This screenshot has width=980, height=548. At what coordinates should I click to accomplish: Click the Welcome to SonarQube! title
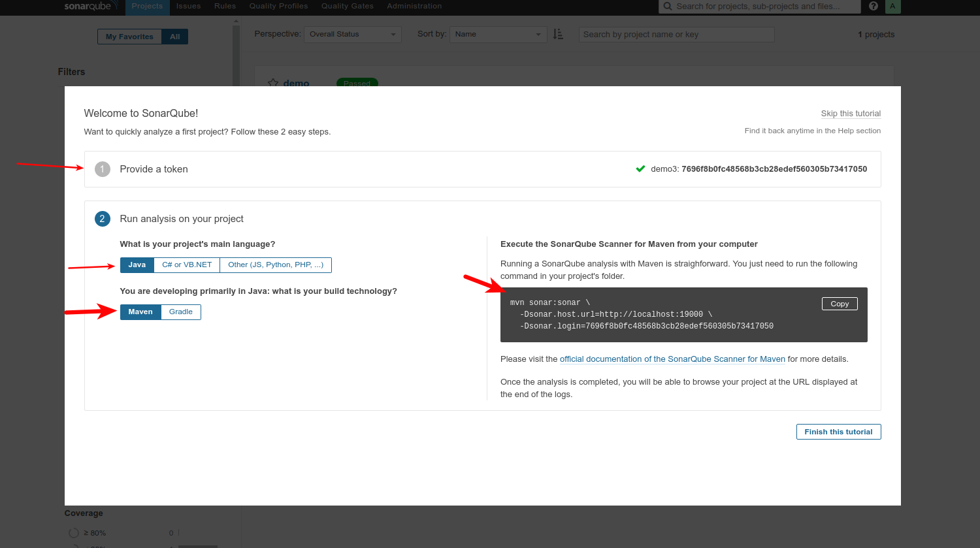pyautogui.click(x=141, y=114)
